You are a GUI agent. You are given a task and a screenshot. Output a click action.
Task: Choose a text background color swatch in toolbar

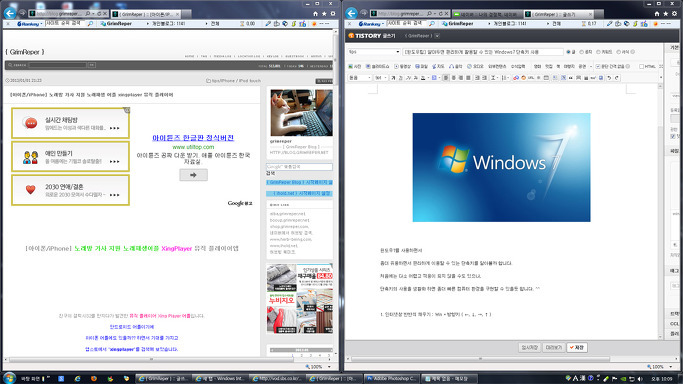coord(434,78)
